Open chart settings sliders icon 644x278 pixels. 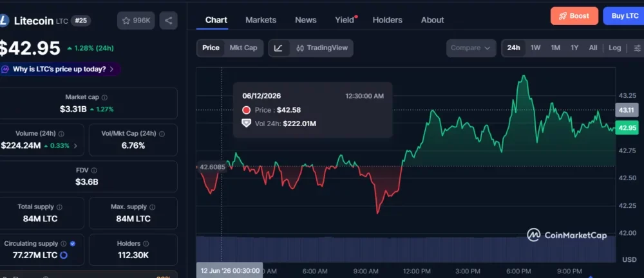click(637, 48)
